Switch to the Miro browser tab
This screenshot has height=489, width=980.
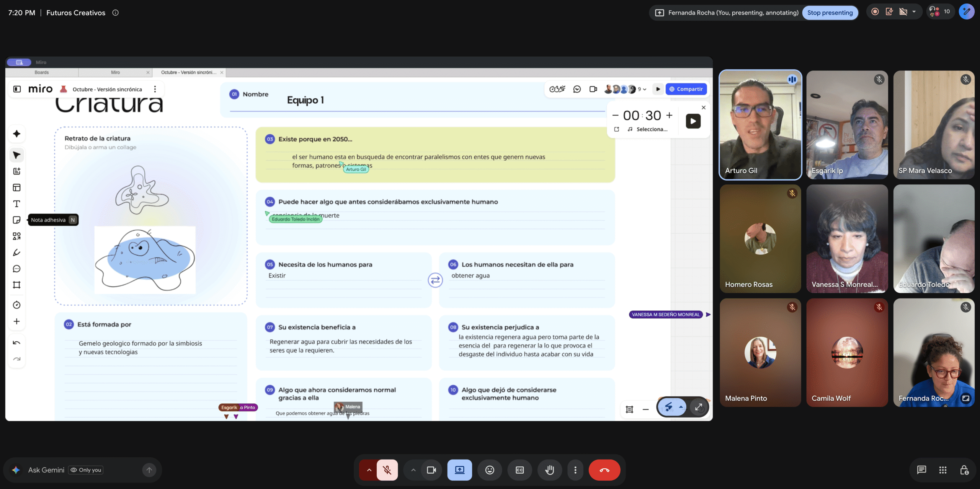coord(115,72)
